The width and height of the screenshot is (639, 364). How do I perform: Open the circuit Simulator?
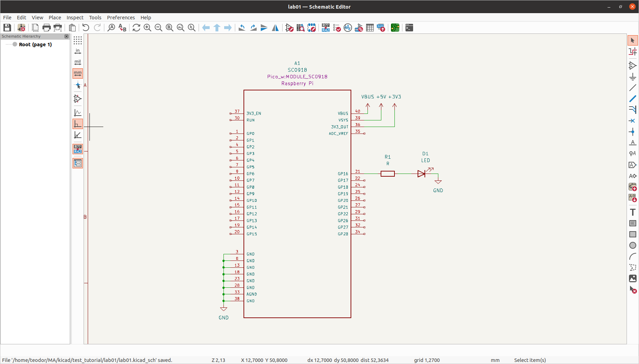348,28
